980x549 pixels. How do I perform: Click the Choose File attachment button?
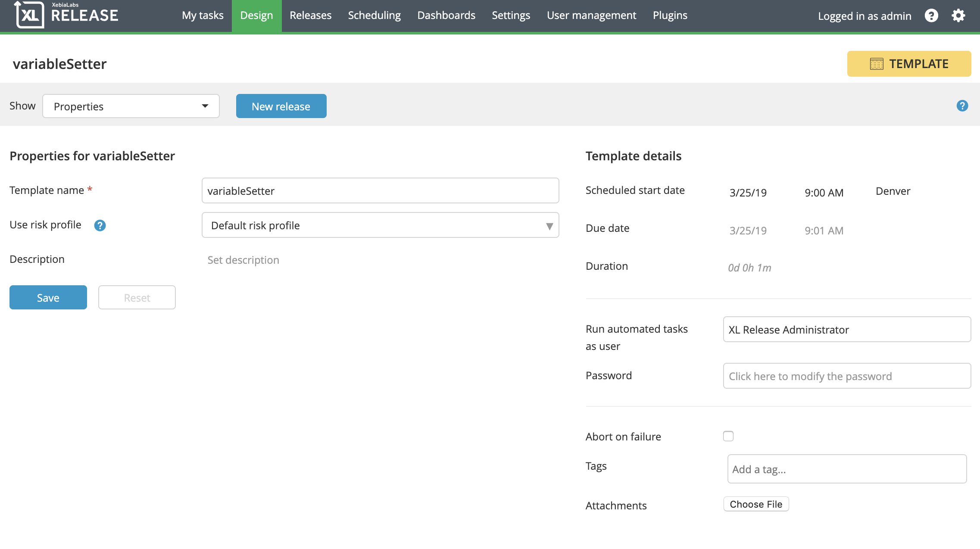(x=755, y=504)
